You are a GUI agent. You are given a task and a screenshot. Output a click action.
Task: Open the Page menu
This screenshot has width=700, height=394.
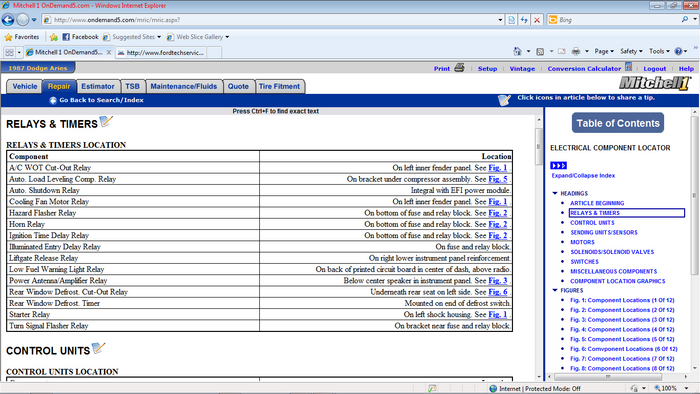(604, 51)
